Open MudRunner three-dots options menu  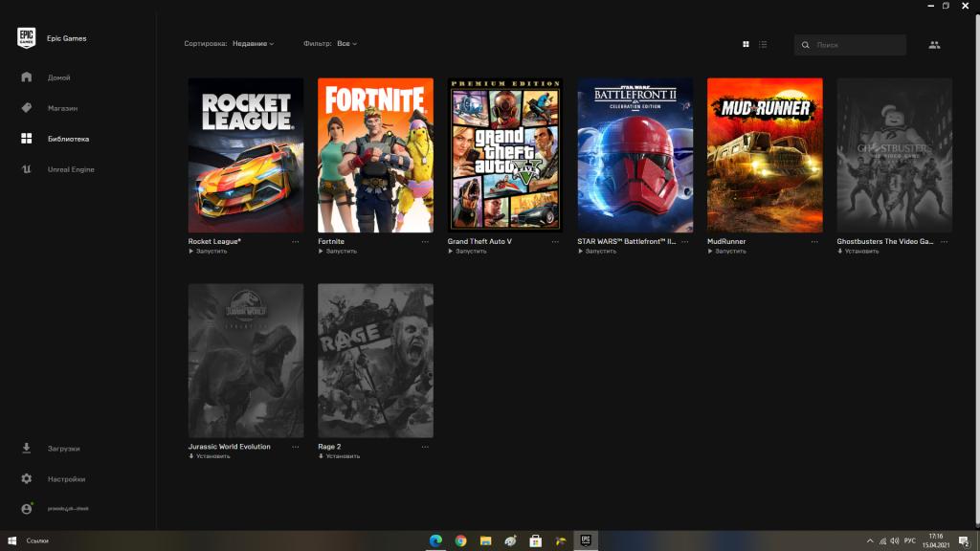pos(814,242)
